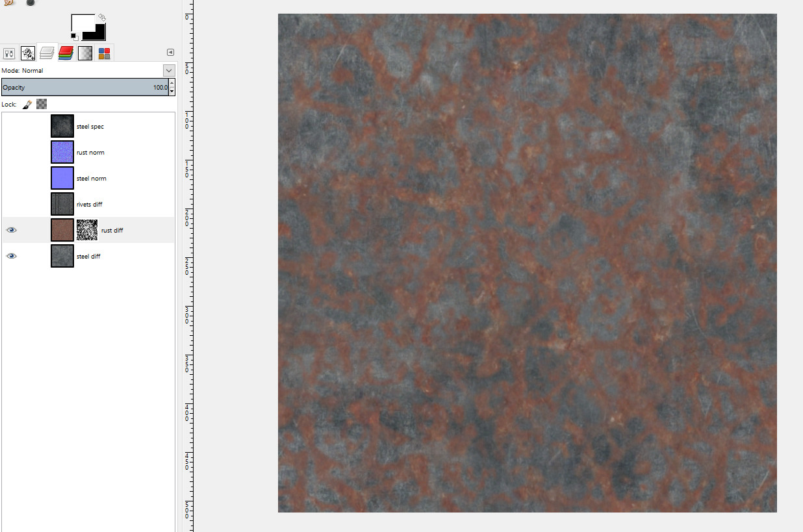Show the steel spec layer visibility
This screenshot has width=803, height=532.
[x=11, y=126]
